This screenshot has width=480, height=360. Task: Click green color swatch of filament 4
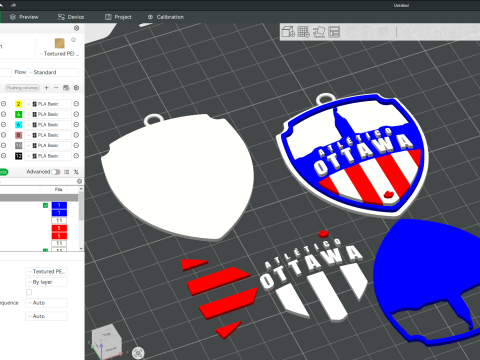click(x=19, y=114)
